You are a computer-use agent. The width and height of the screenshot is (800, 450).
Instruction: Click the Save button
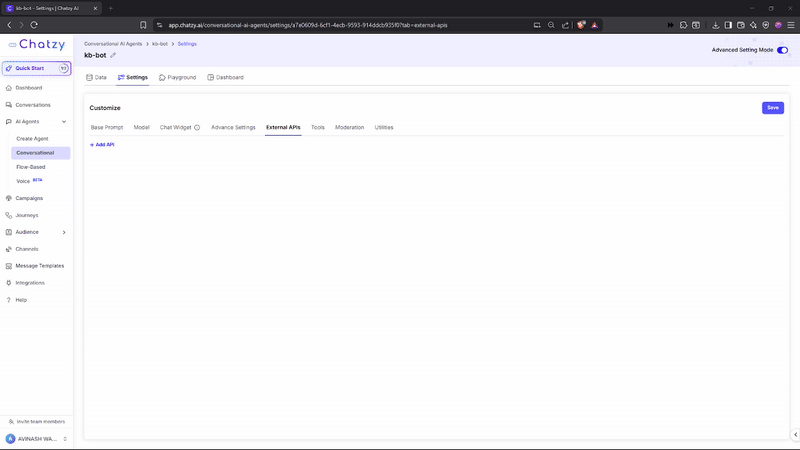click(x=772, y=108)
